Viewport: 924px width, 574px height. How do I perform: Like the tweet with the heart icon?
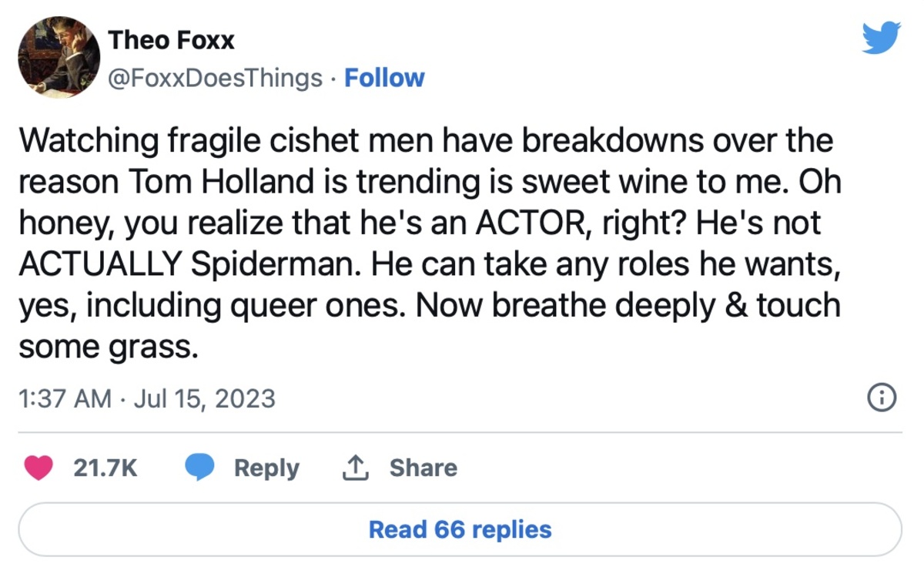click(x=40, y=468)
